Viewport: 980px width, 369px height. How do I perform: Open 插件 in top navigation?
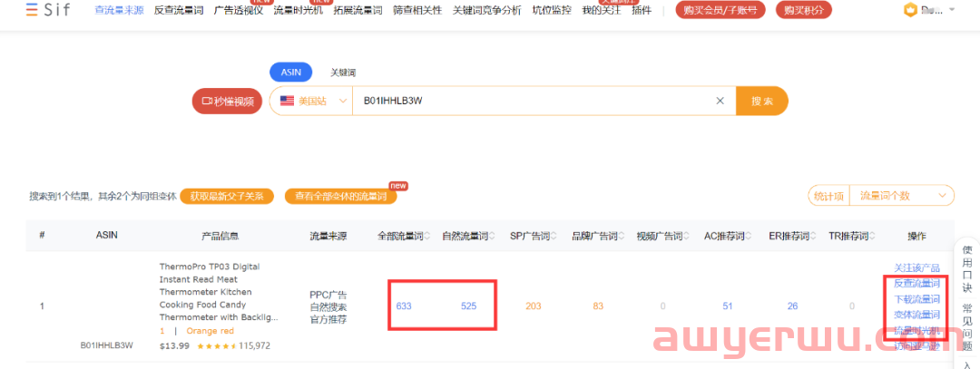coord(642,11)
